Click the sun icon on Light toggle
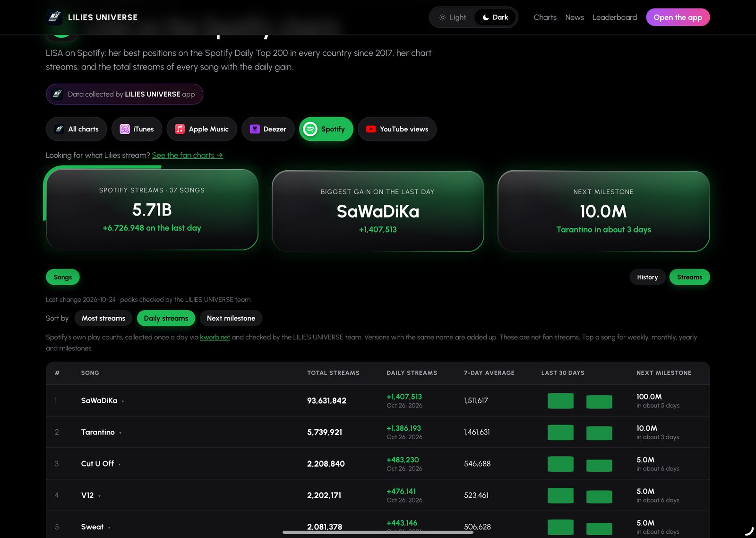The width and height of the screenshot is (756, 538). point(442,17)
